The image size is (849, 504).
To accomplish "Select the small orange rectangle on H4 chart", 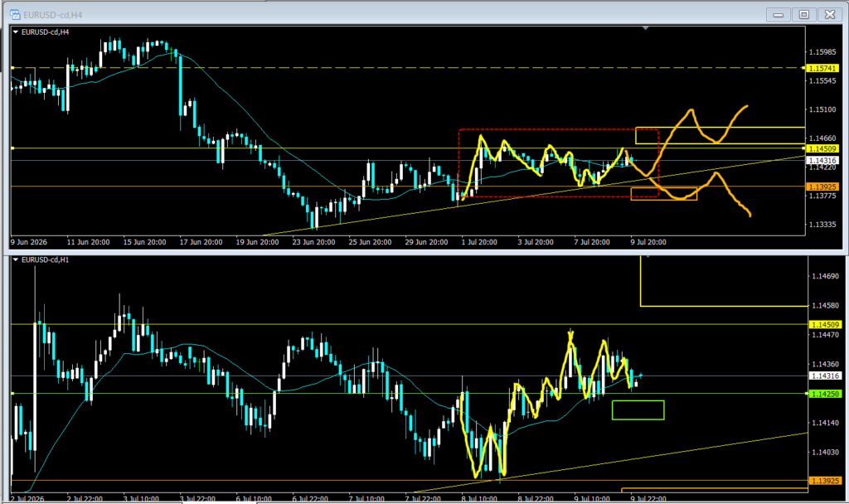I will click(664, 194).
